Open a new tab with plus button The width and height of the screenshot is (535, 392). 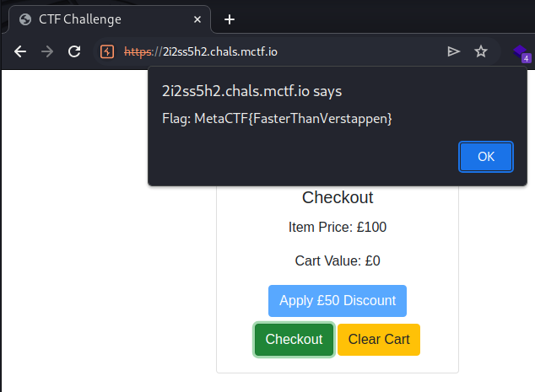click(229, 19)
